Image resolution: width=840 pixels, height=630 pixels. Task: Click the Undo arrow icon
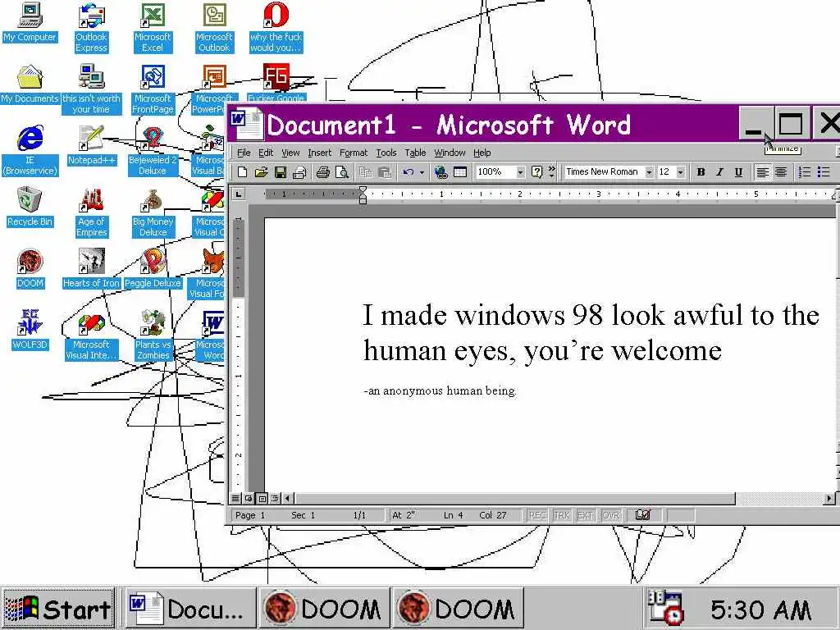(x=409, y=172)
